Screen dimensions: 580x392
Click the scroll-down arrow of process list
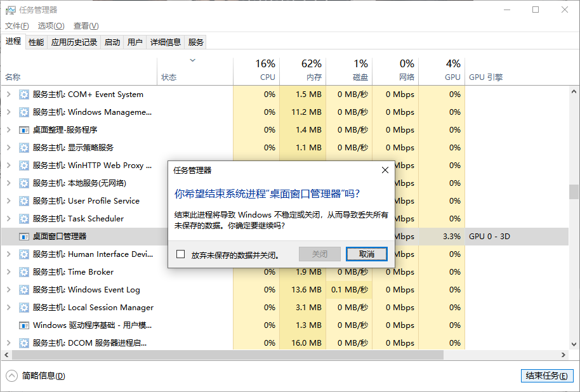click(x=574, y=344)
